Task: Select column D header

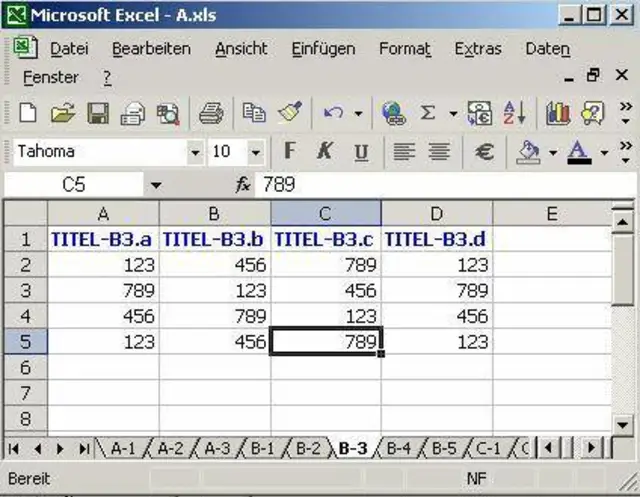Action: [437, 213]
